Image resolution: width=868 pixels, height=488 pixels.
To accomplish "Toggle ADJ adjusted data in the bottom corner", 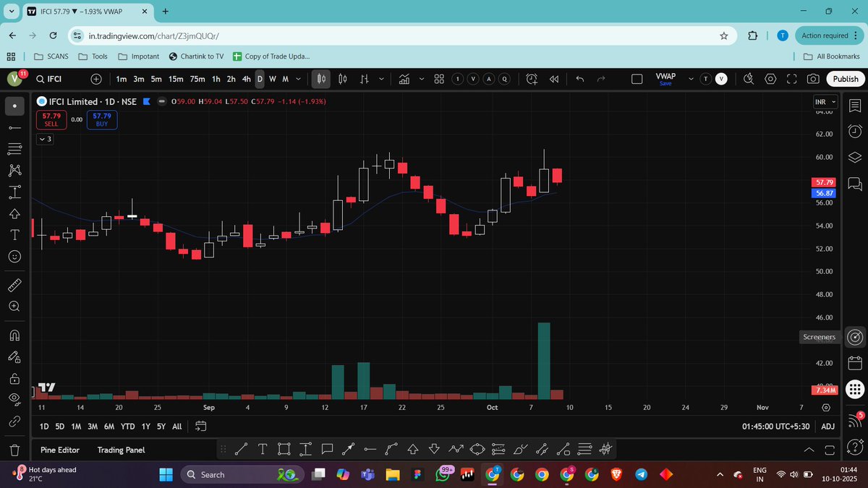I will click(827, 427).
